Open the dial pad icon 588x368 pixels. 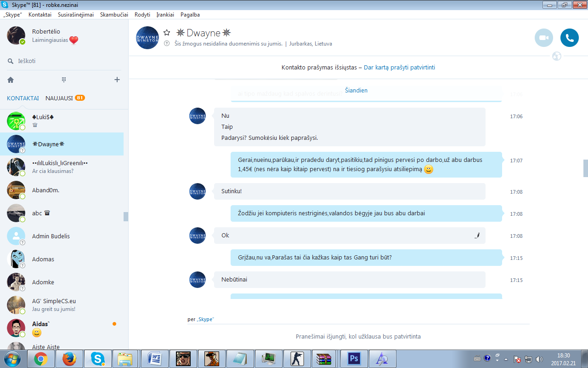point(64,80)
